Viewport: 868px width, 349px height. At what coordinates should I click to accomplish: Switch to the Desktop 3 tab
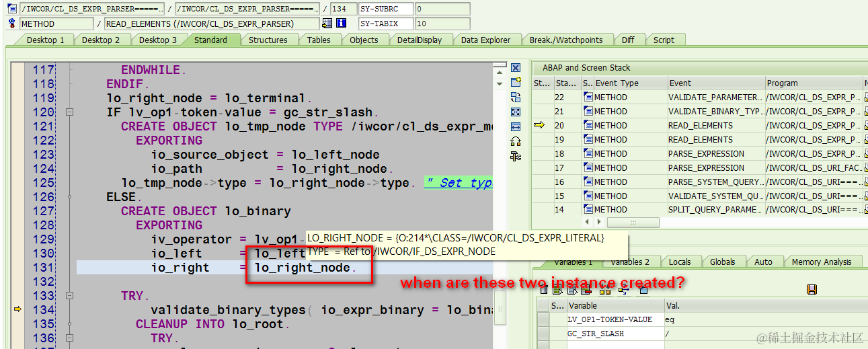coord(158,40)
